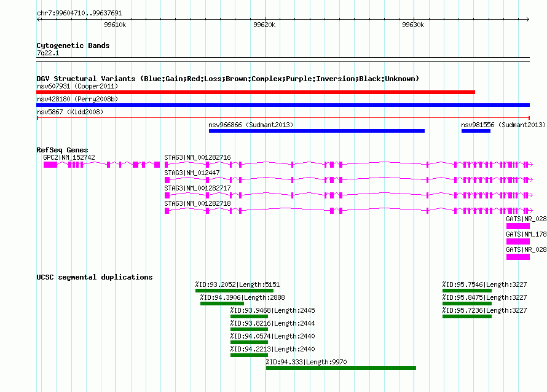Click the red loss bar of nsv607931

point(256,92)
